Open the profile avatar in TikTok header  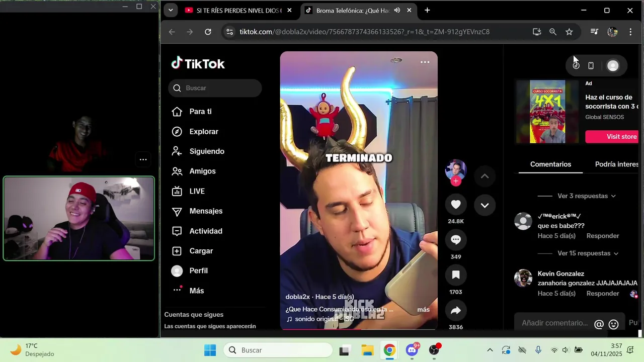tap(613, 65)
